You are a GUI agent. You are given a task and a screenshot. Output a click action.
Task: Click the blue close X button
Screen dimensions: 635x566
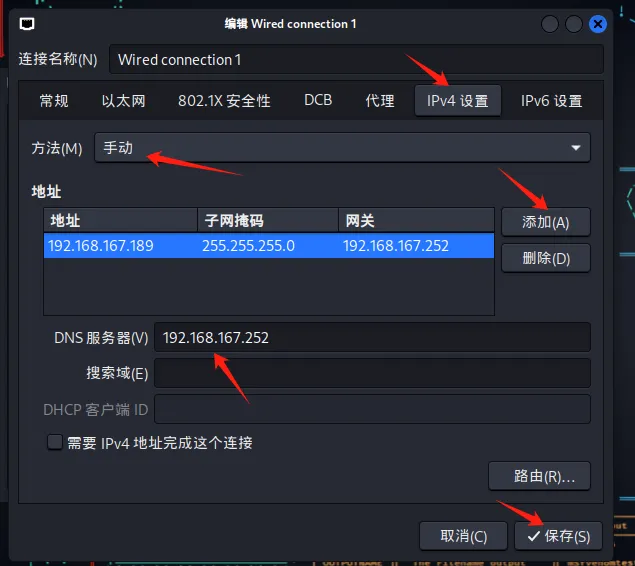pos(597,24)
